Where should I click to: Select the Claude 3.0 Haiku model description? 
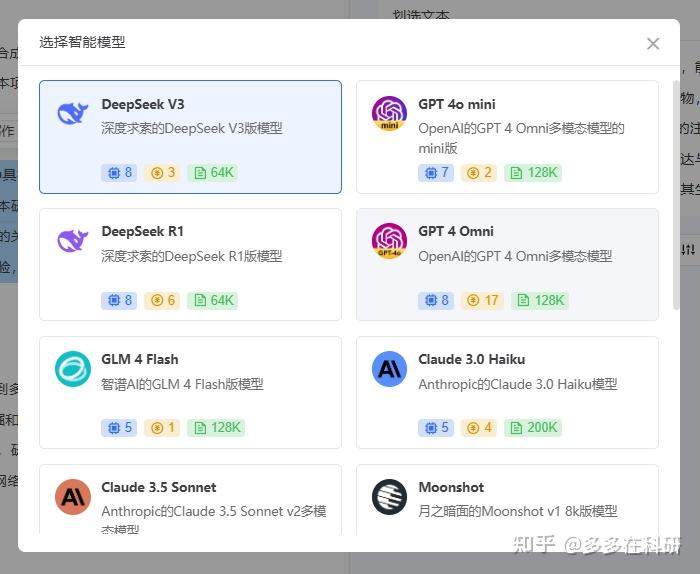517,384
